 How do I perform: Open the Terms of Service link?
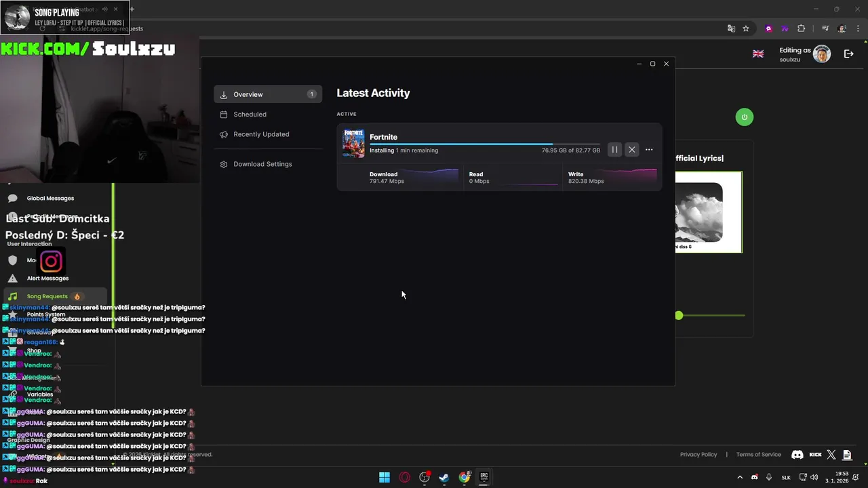(x=759, y=454)
